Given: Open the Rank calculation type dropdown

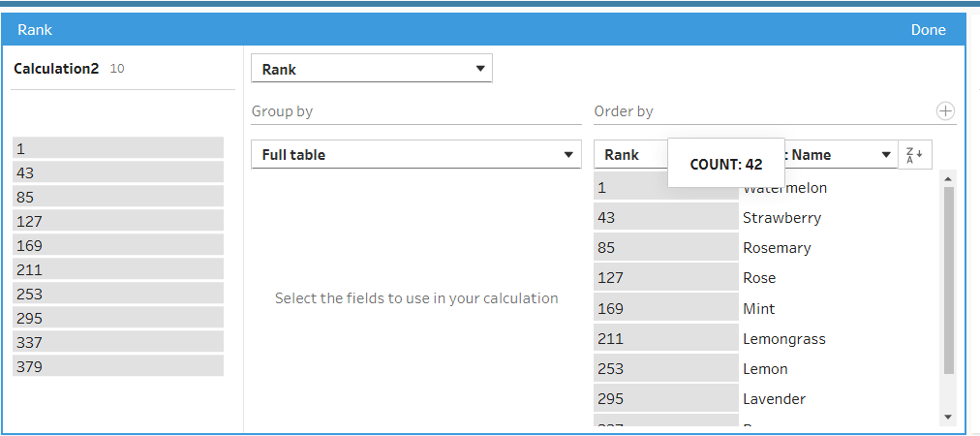Looking at the screenshot, I should [x=372, y=69].
